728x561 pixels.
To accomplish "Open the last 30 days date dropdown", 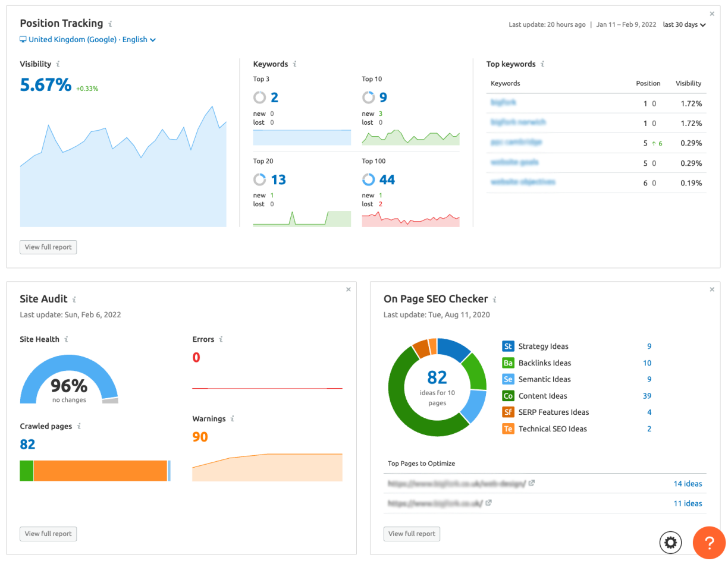I will (684, 24).
